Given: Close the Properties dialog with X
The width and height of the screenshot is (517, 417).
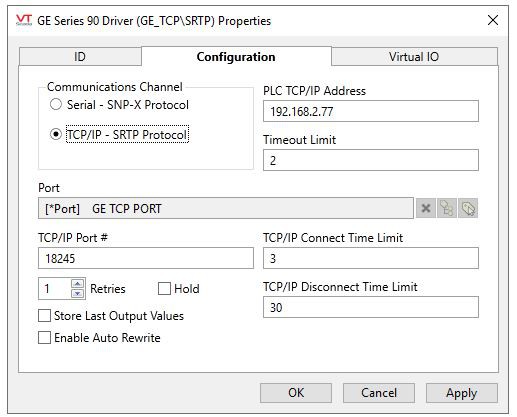Looking at the screenshot, I should (x=493, y=20).
